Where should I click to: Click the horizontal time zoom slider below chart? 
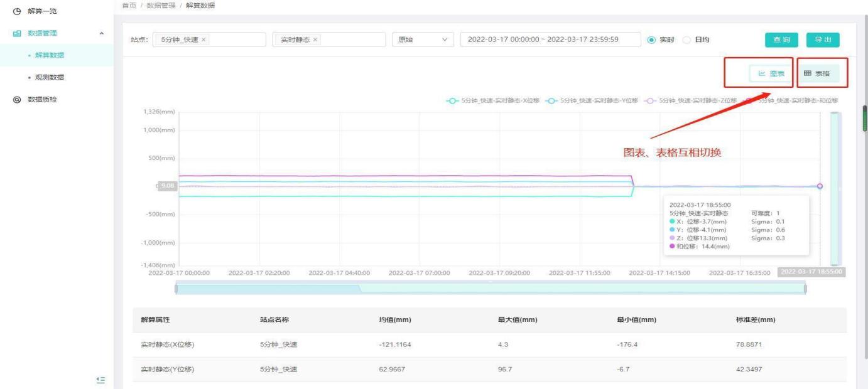coord(490,288)
